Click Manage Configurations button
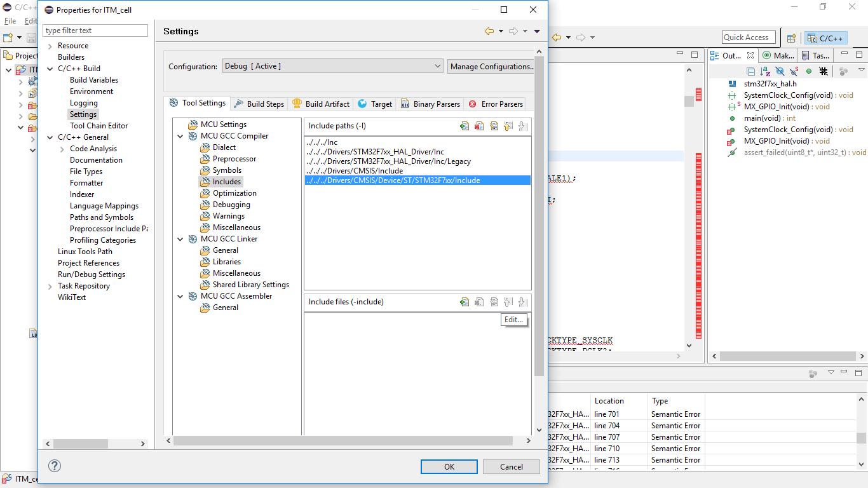The width and height of the screenshot is (868, 488). [491, 66]
